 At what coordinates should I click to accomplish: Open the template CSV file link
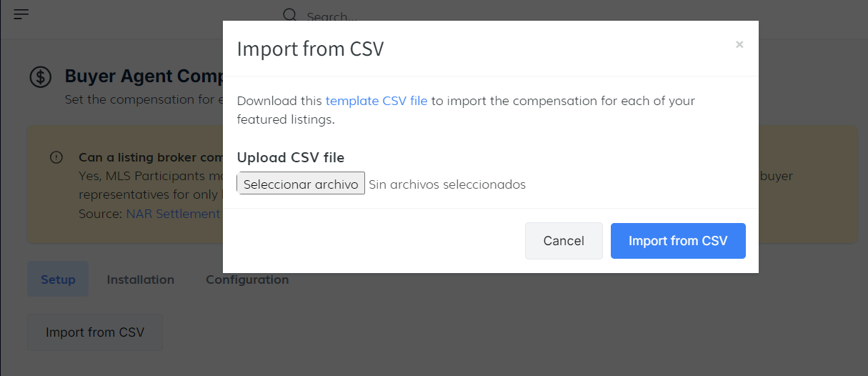[376, 101]
